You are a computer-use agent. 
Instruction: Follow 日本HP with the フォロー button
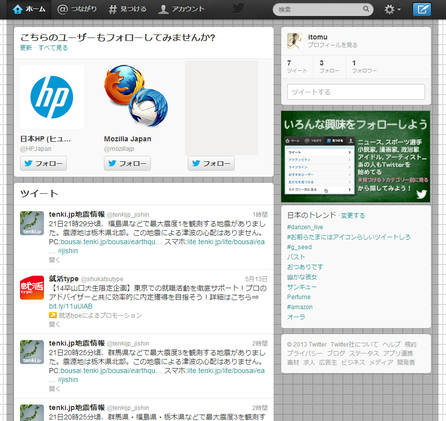click(43, 164)
